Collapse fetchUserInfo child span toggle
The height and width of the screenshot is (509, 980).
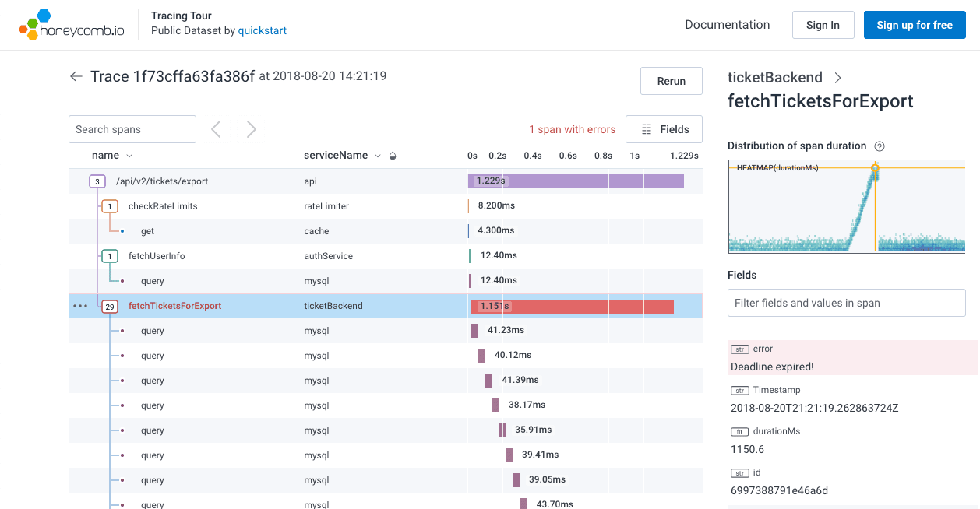[x=110, y=256]
